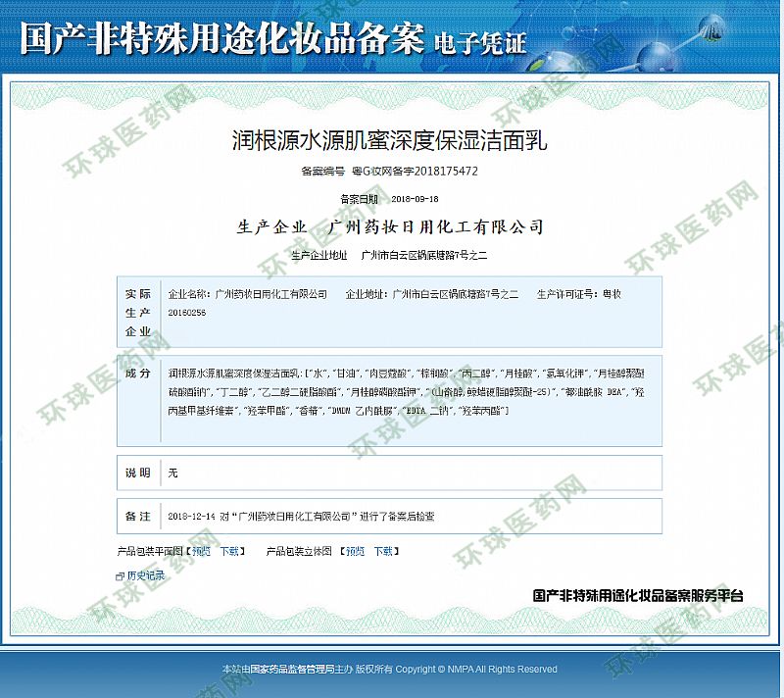Click the 历史记录 window icon

click(121, 576)
